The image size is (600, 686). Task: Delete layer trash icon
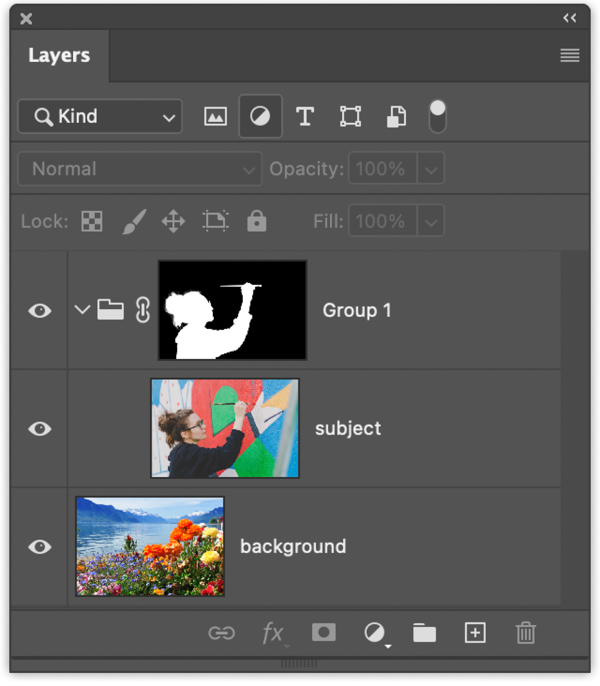tap(526, 633)
